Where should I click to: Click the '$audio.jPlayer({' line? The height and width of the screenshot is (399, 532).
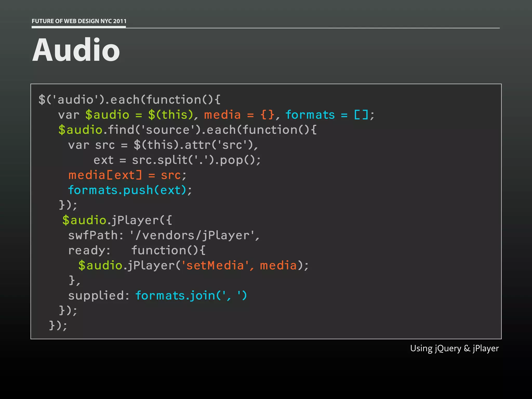pos(117,220)
